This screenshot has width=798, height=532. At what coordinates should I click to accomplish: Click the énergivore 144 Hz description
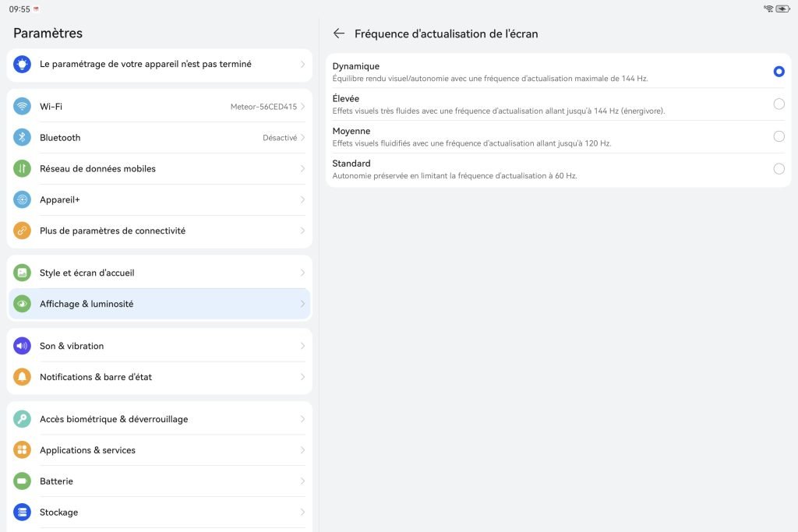click(499, 111)
